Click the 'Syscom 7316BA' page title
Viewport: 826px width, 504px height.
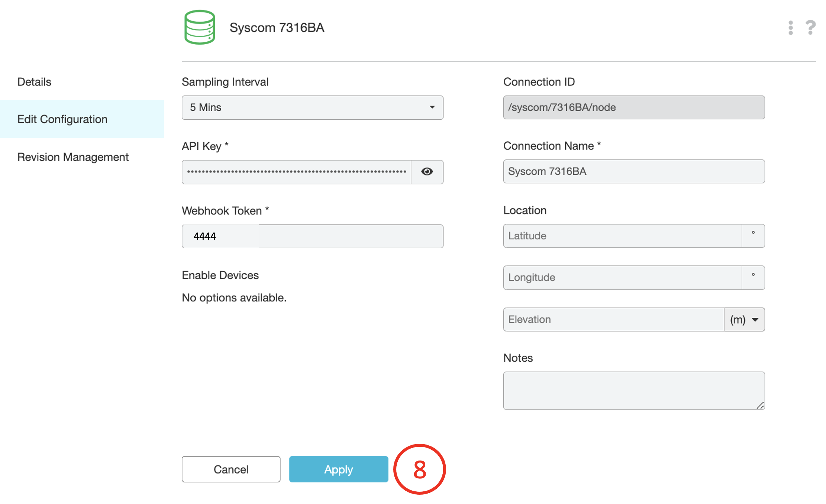(x=277, y=28)
